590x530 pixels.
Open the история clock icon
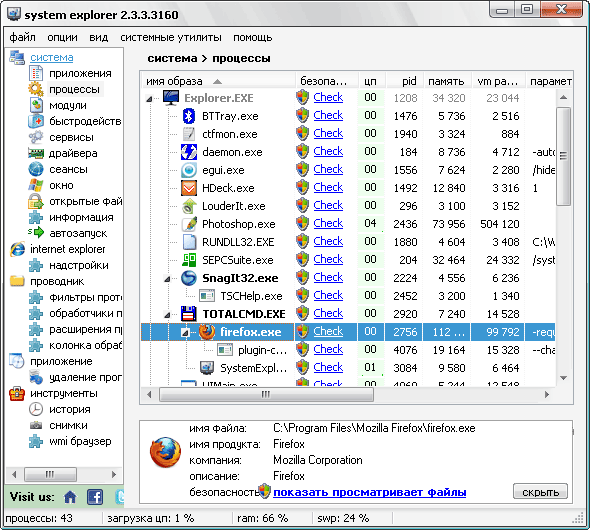[36, 409]
